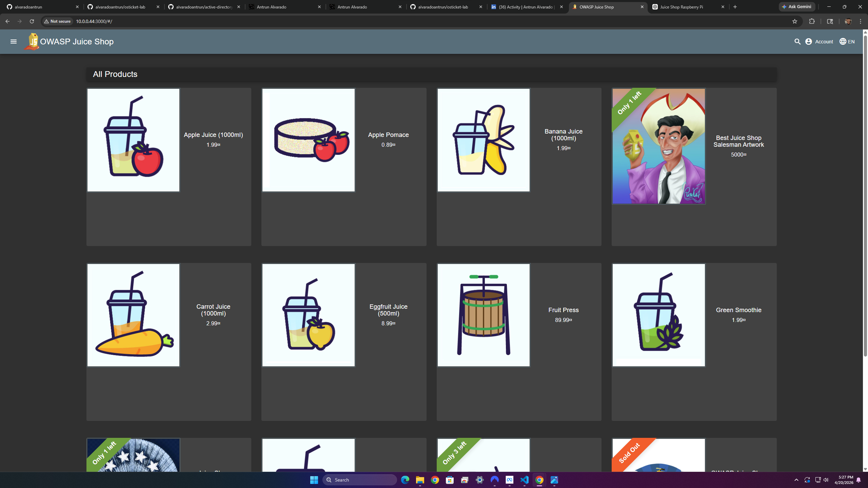
Task: Click the Chrome profile avatar
Action: click(x=848, y=21)
